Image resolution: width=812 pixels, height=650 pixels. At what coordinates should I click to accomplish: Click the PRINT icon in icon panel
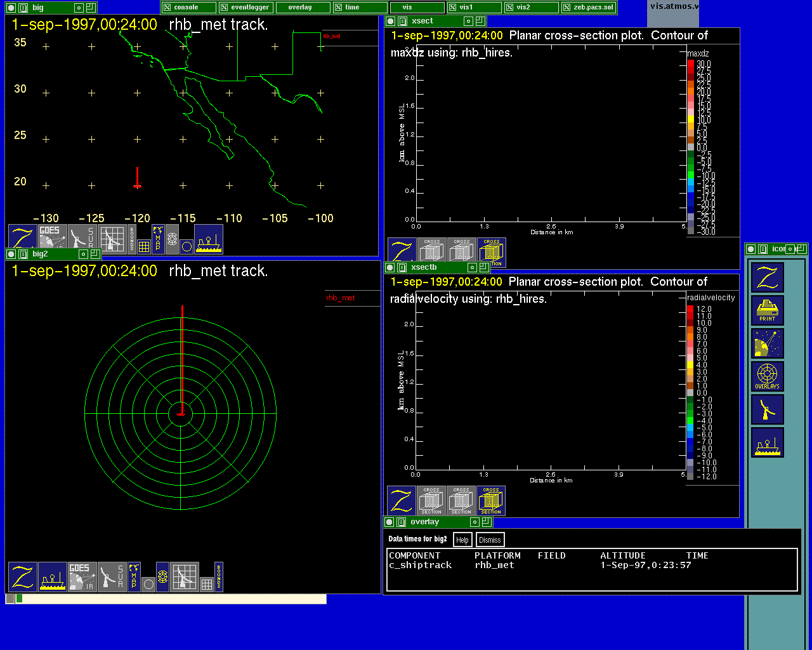(x=767, y=310)
